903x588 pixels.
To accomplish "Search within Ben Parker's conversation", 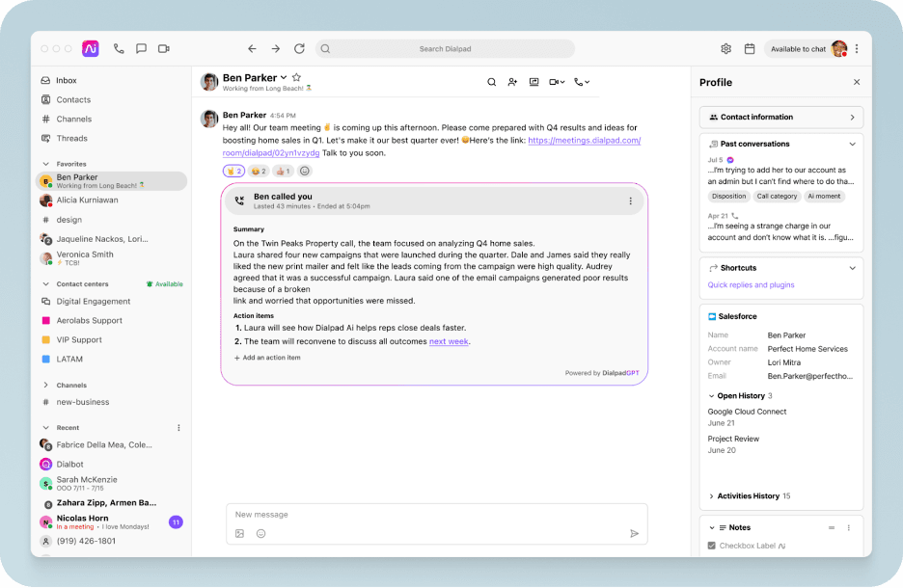I will pos(491,82).
